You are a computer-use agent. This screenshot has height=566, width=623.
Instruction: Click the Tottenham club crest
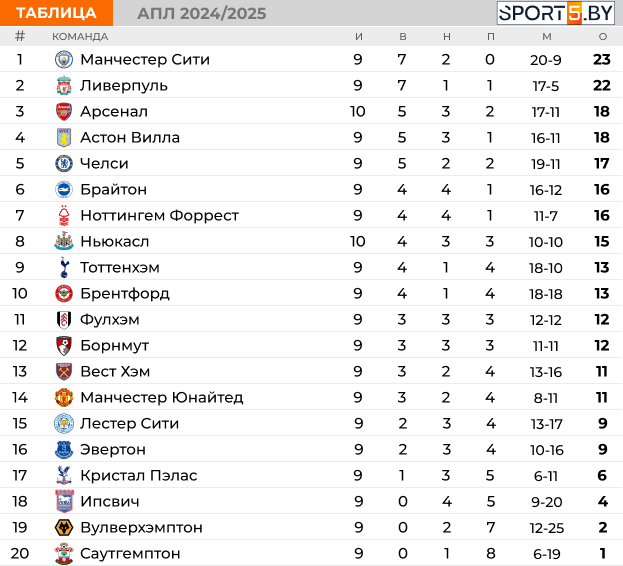click(64, 267)
